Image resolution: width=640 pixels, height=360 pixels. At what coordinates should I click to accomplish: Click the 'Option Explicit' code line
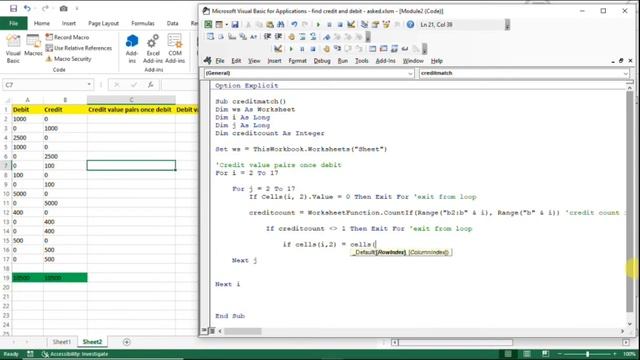[x=247, y=85]
